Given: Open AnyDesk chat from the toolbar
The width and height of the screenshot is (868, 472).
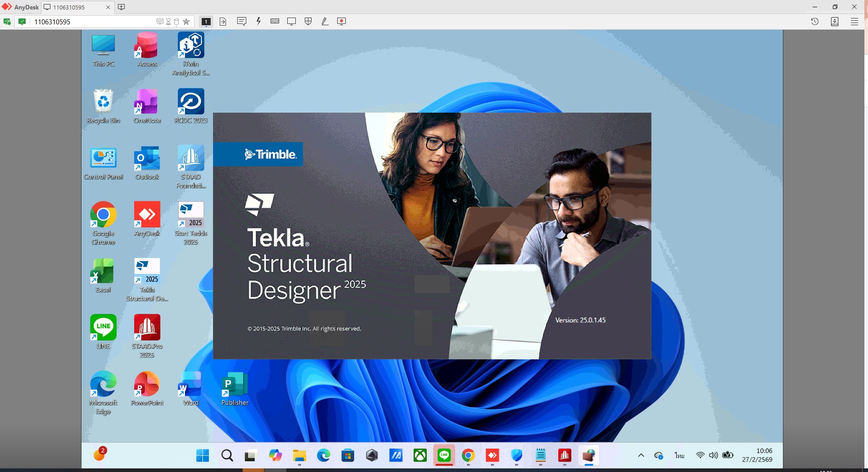Looking at the screenshot, I should [x=242, y=21].
